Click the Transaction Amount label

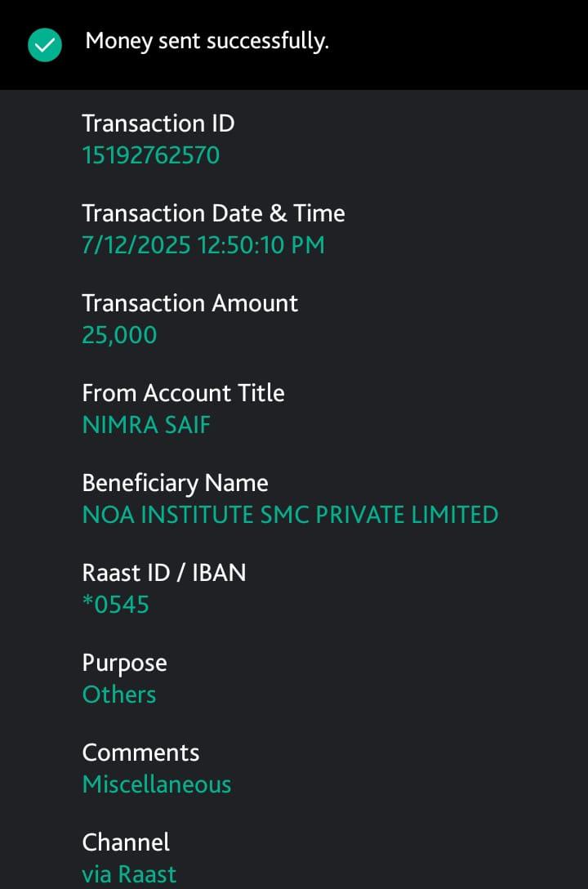pyautogui.click(x=189, y=303)
